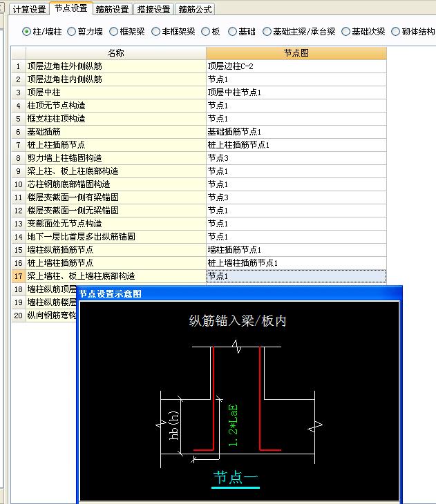Select row 剪力墙上柱锚固构造
This screenshot has width=436, height=504.
(116, 158)
